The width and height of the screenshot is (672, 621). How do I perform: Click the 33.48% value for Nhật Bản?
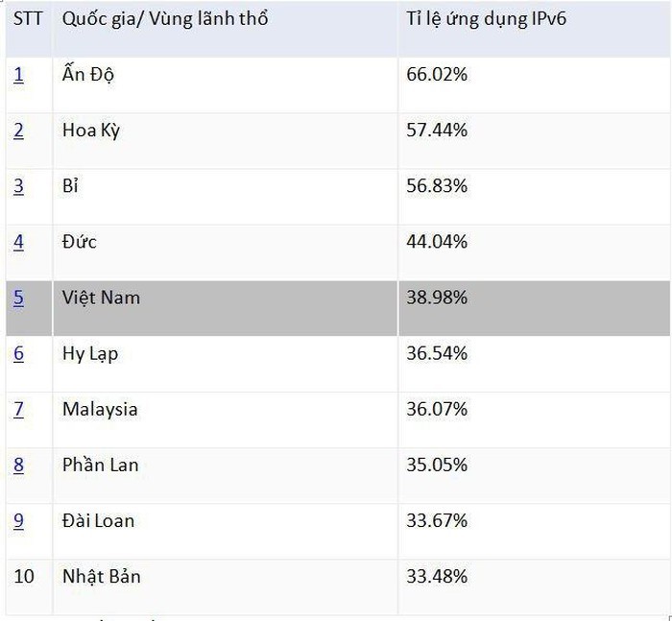437,576
